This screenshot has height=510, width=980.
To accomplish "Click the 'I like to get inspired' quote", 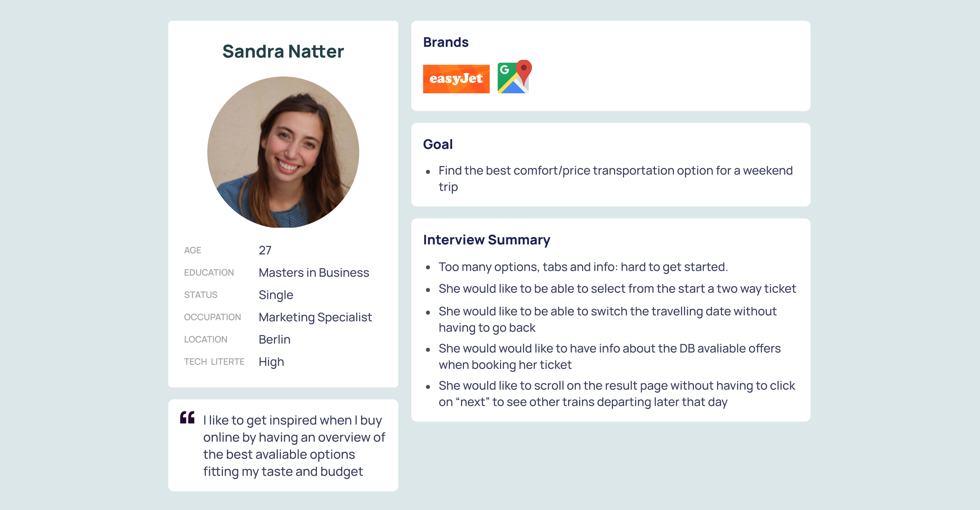I will [x=294, y=446].
